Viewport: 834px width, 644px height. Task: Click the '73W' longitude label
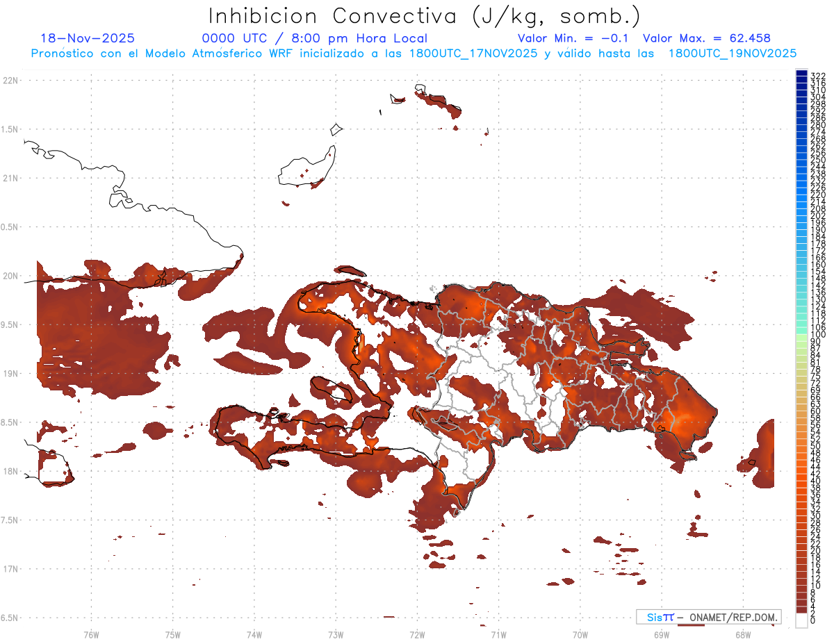336,634
